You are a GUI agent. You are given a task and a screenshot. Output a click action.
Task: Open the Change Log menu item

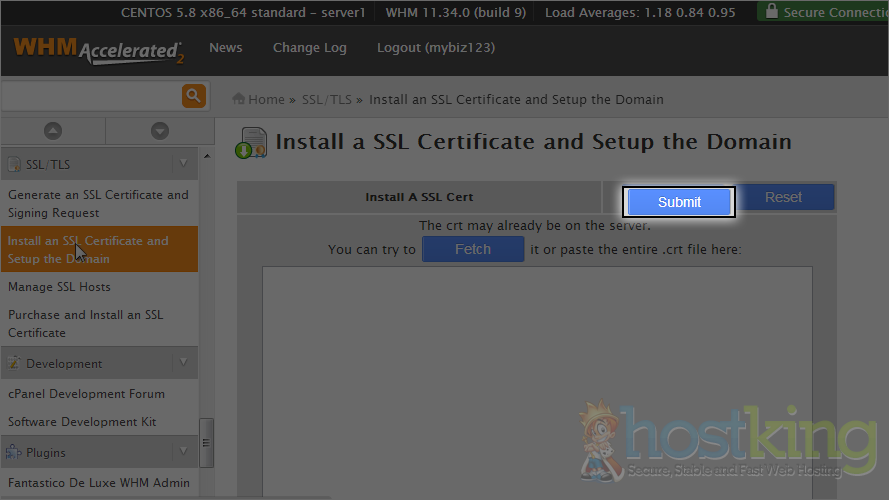click(x=309, y=48)
